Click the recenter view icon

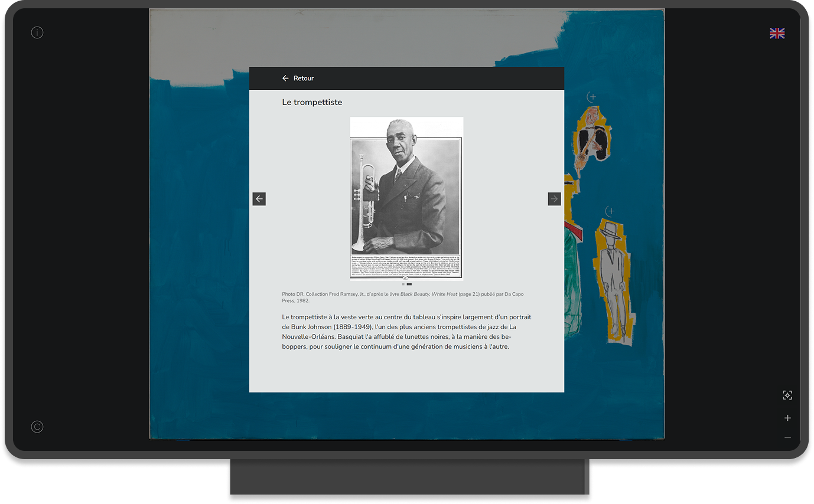[x=787, y=395]
